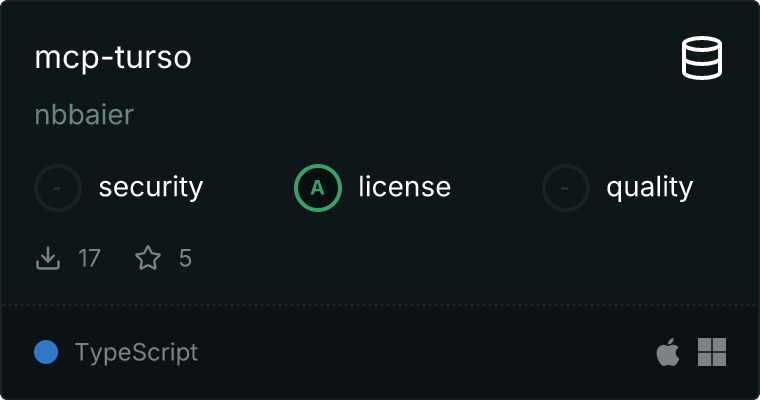
Task: Select the empty quality grade badge
Action: (x=566, y=187)
